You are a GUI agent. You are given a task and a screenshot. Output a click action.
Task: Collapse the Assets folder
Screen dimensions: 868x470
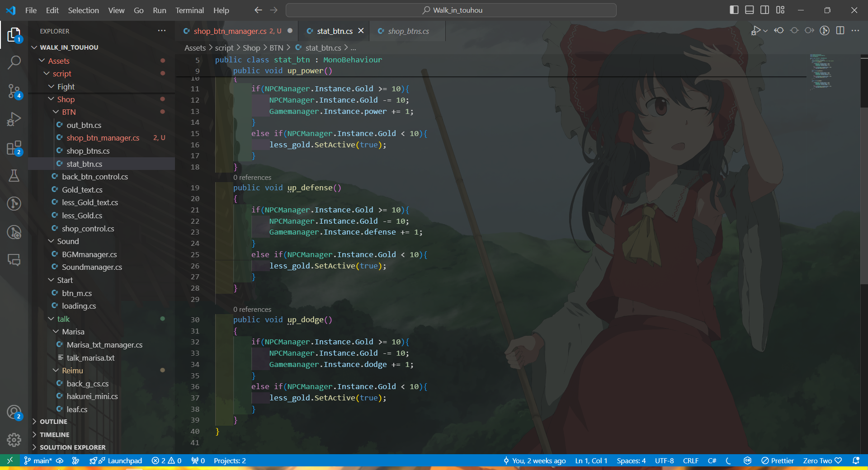tap(42, 61)
